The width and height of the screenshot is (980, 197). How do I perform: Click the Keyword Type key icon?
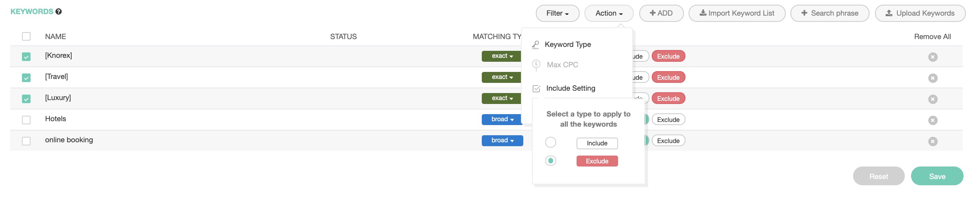[535, 45]
